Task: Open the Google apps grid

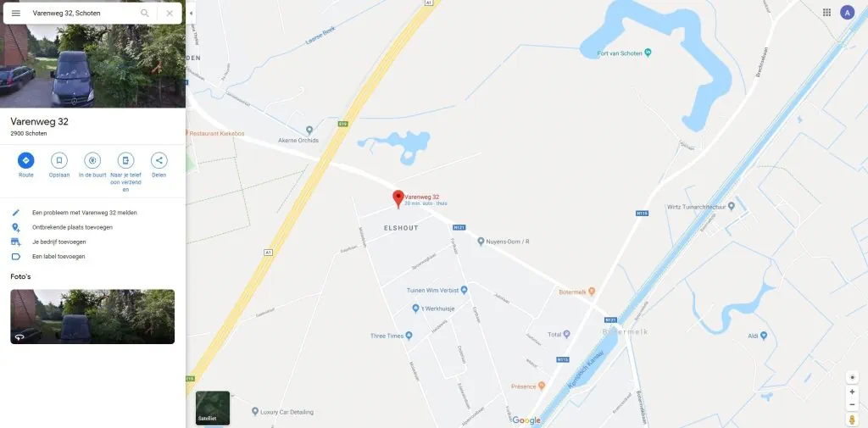Action: (826, 12)
